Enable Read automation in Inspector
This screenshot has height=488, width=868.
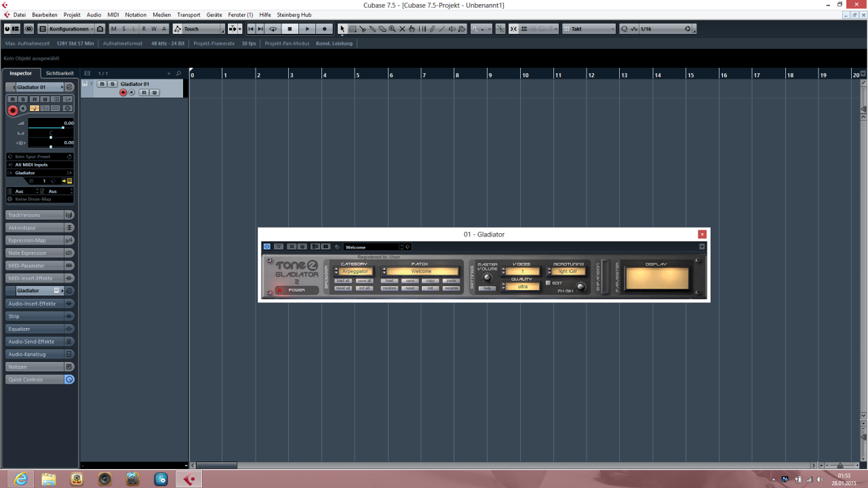coord(35,99)
